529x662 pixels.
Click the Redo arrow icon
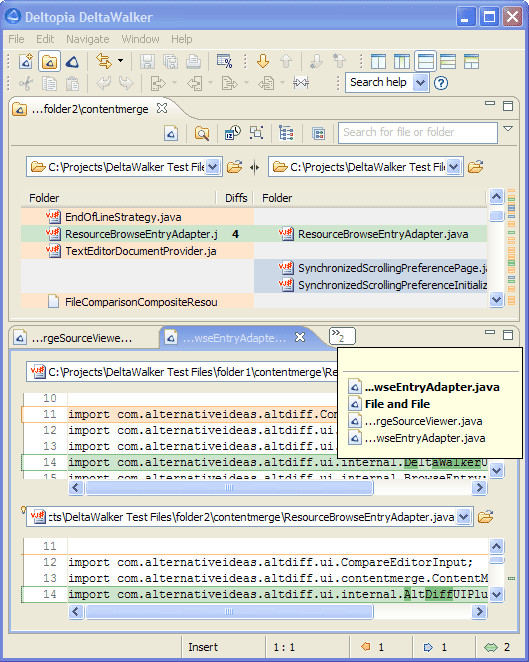coord(126,84)
